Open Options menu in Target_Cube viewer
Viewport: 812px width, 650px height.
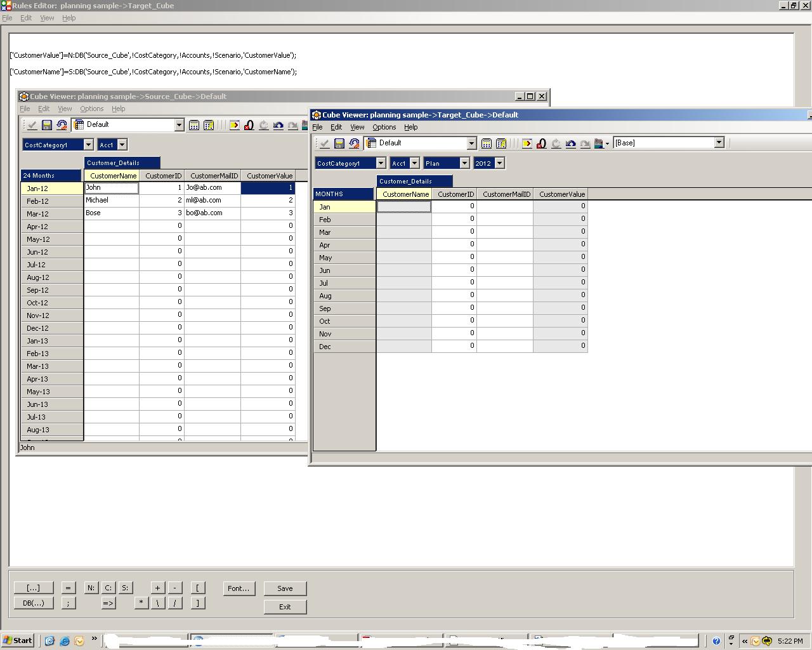tap(384, 127)
